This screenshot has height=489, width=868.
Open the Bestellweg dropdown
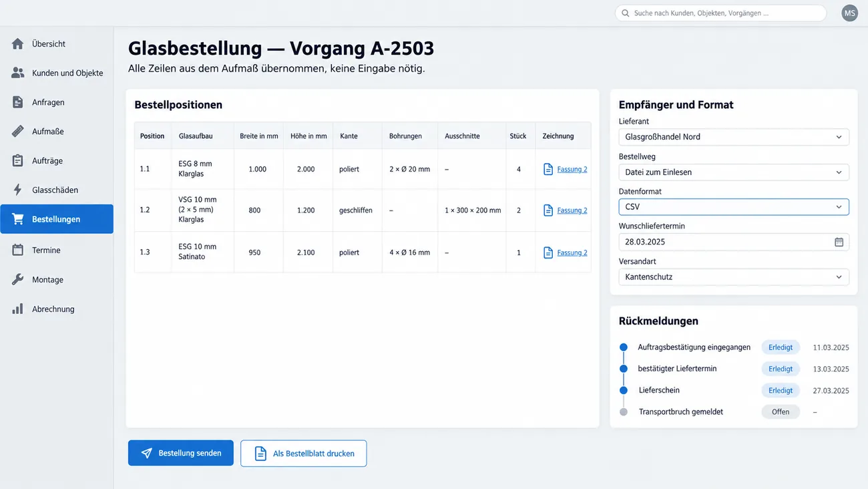click(x=734, y=172)
